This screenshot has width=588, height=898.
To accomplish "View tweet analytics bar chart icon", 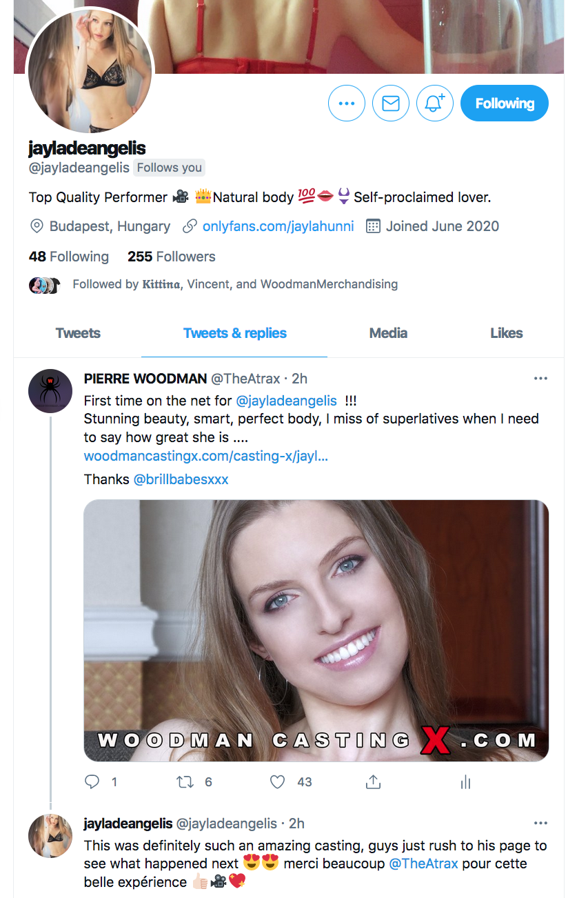I will click(465, 781).
